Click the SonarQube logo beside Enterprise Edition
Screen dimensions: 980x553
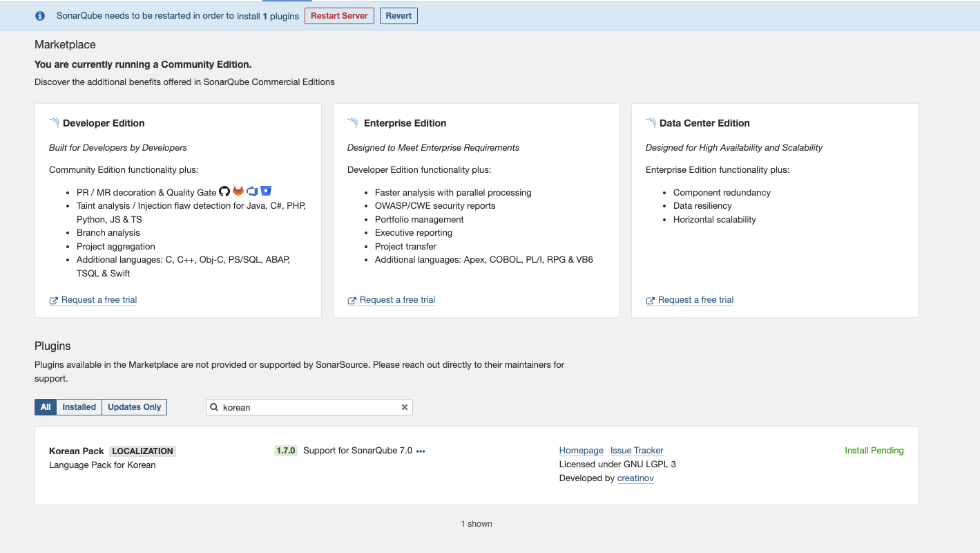click(353, 123)
